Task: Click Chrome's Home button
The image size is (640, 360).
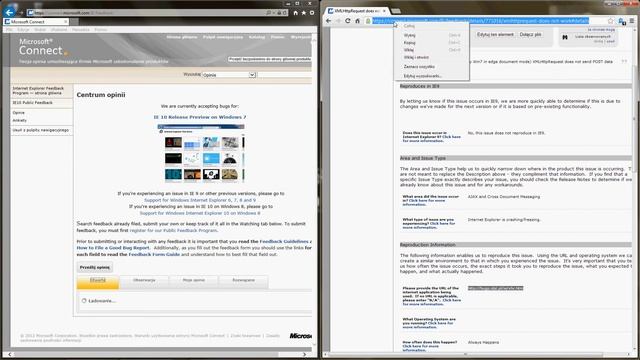Action: [x=357, y=21]
